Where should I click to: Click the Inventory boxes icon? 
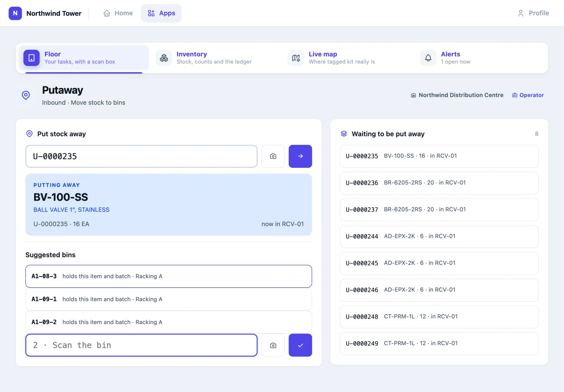tap(164, 58)
